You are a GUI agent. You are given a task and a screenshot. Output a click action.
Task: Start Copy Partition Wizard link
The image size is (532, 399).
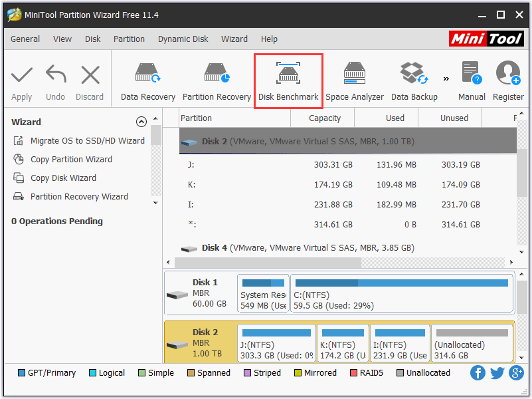[71, 159]
